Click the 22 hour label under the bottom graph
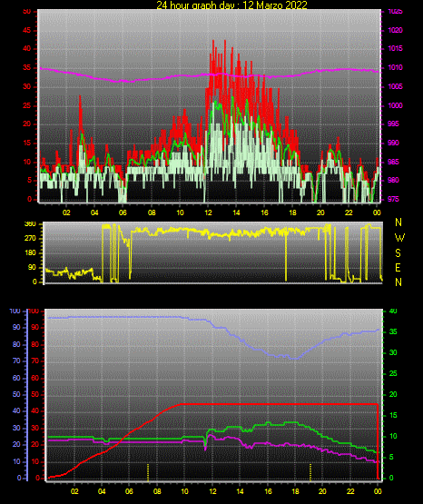The height and width of the screenshot is (504, 423). [350, 491]
